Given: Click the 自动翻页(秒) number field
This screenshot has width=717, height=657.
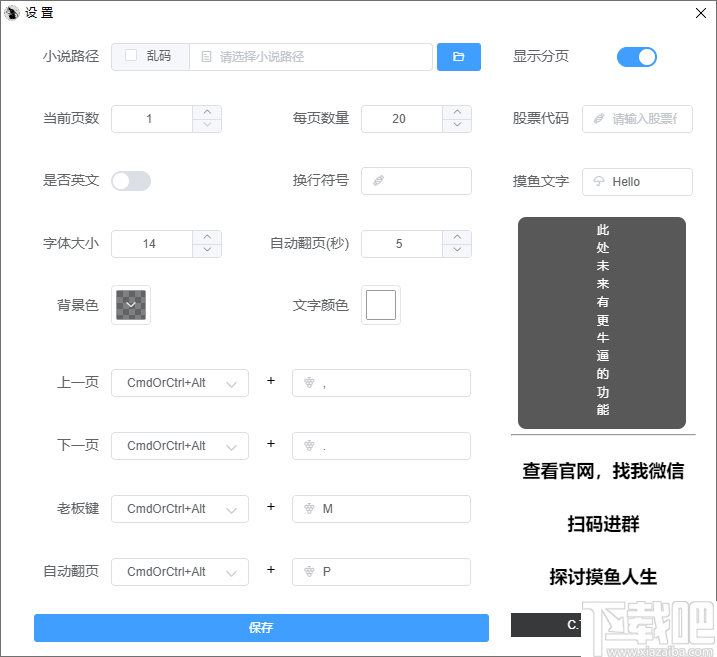Looking at the screenshot, I should click(x=402, y=244).
